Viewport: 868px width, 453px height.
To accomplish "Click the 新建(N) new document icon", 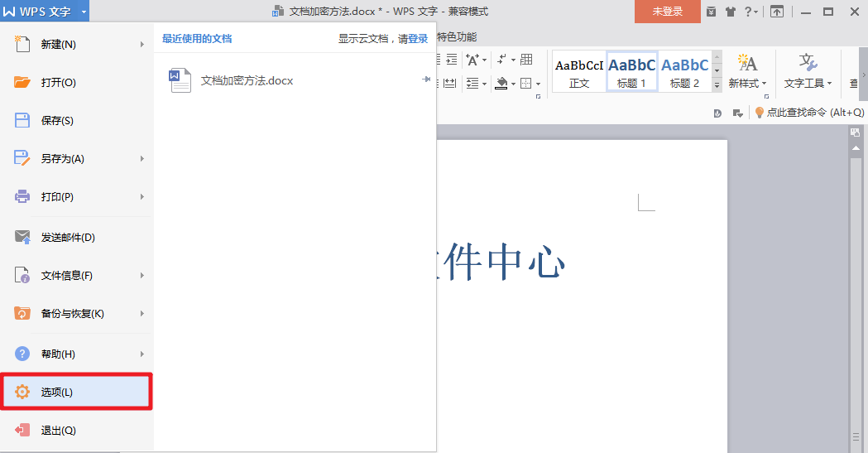I will click(x=22, y=44).
